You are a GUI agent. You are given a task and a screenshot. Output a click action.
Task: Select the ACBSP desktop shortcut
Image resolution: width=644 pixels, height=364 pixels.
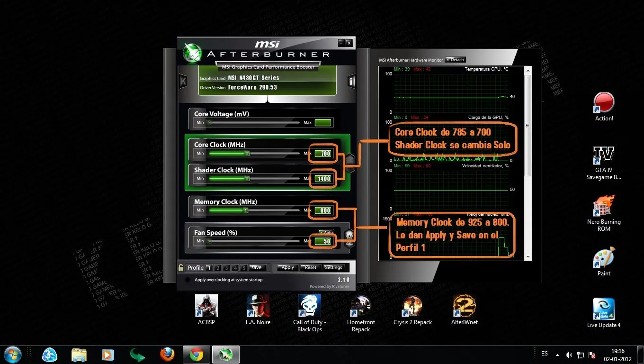click(x=206, y=310)
